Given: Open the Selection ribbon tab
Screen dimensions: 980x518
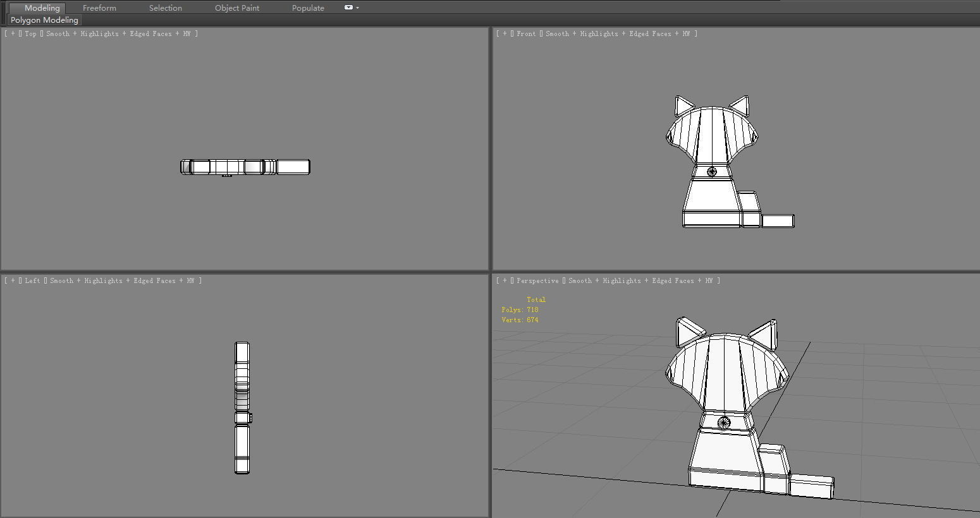Looking at the screenshot, I should tap(165, 8).
